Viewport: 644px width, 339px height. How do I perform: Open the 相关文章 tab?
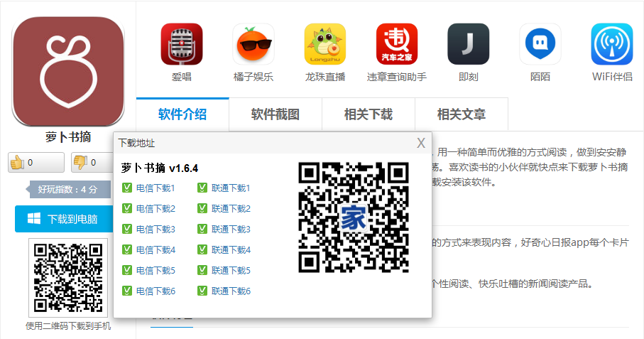pyautogui.click(x=462, y=114)
